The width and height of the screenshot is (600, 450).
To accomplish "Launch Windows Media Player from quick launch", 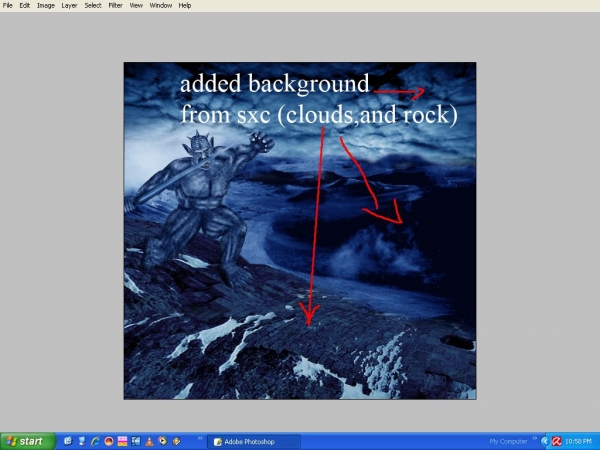I will [163, 441].
